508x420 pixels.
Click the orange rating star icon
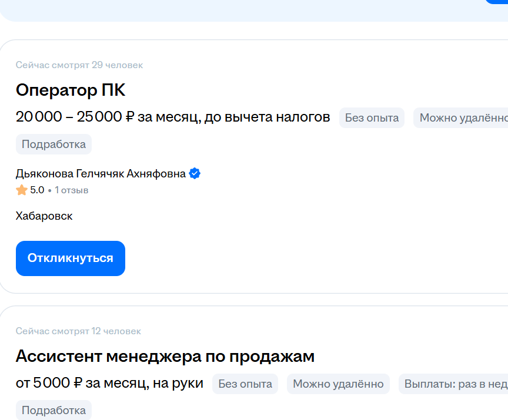22,190
